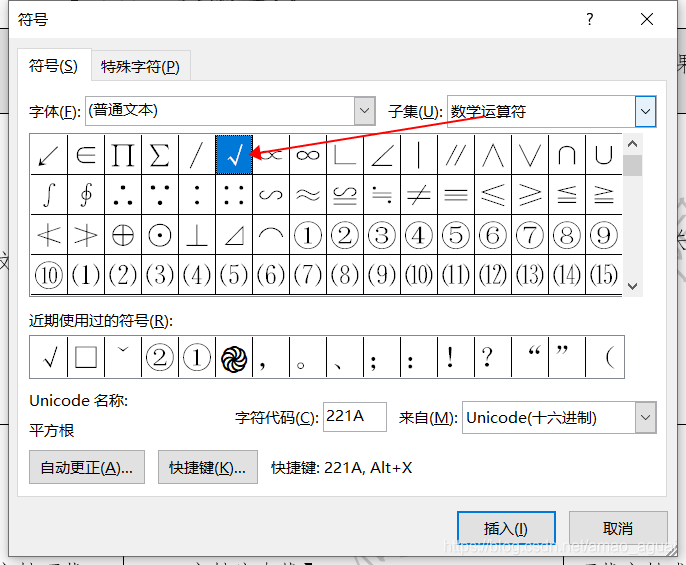
Task: Select the therefore ∴ symbol
Action: 123,194
